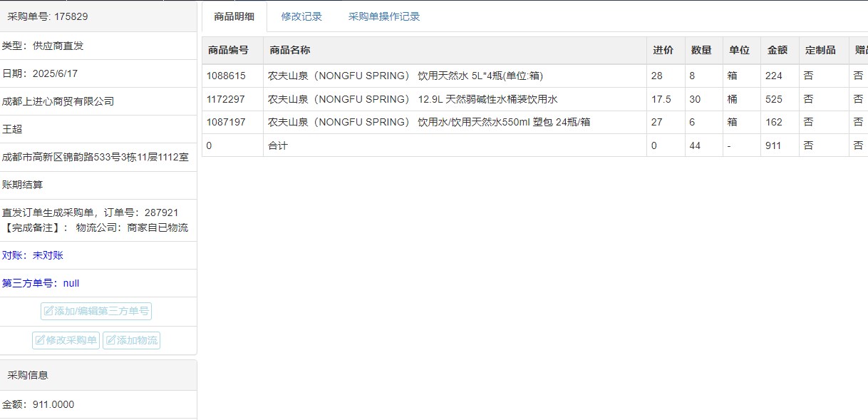
Task: Click the 添加物流 button
Action: 132,340
